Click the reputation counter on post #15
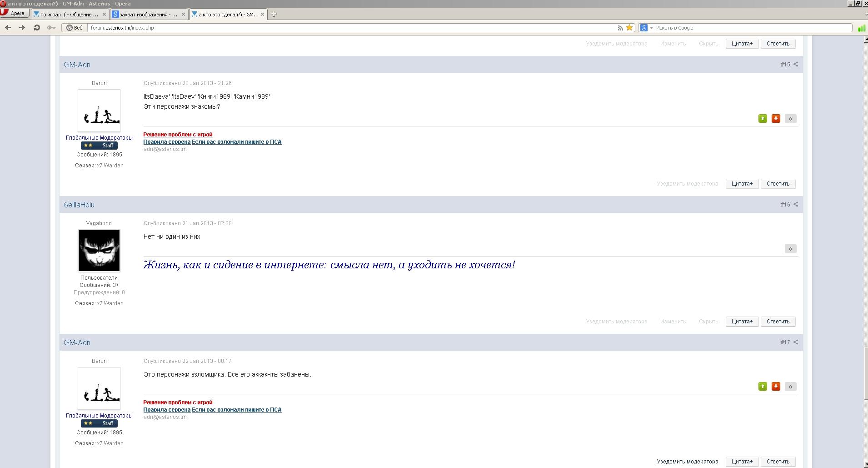The image size is (868, 468). pos(790,119)
